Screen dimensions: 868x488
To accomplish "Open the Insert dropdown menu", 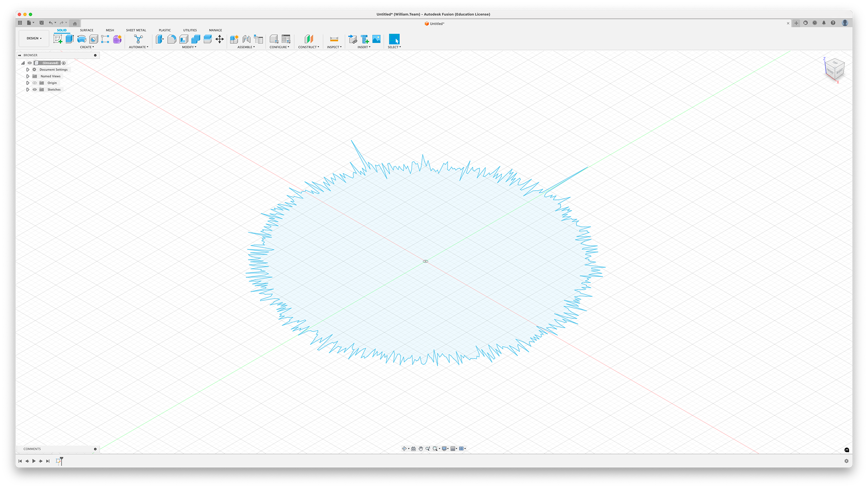I will [364, 47].
